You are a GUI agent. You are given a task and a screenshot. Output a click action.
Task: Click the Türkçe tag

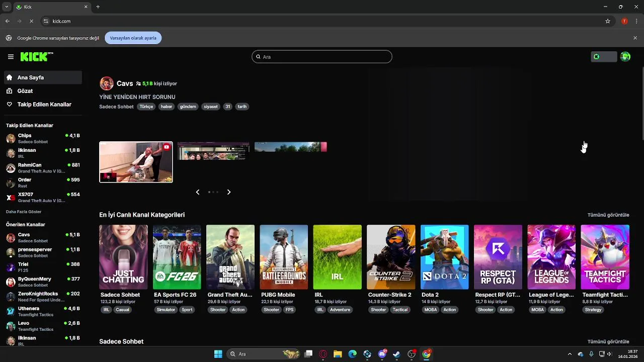coord(146,107)
